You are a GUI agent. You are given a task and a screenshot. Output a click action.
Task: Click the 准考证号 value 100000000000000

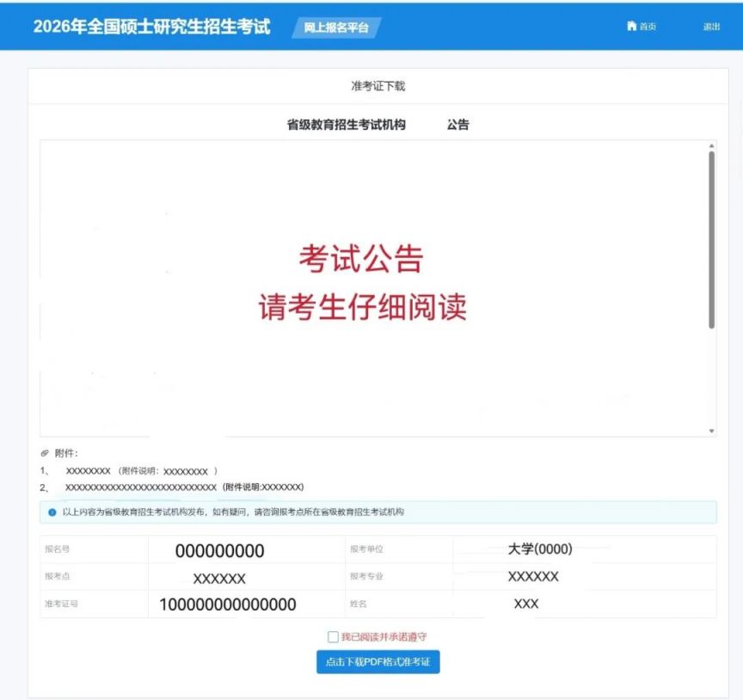[x=230, y=605]
